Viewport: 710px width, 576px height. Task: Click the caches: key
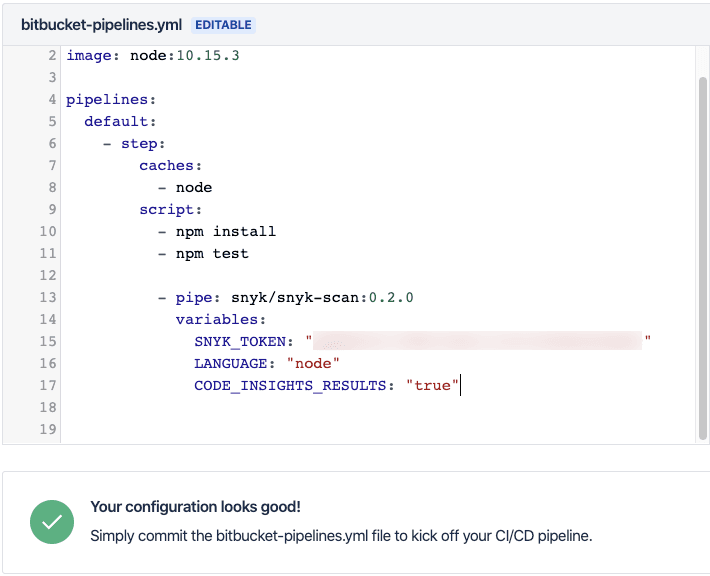click(170, 166)
